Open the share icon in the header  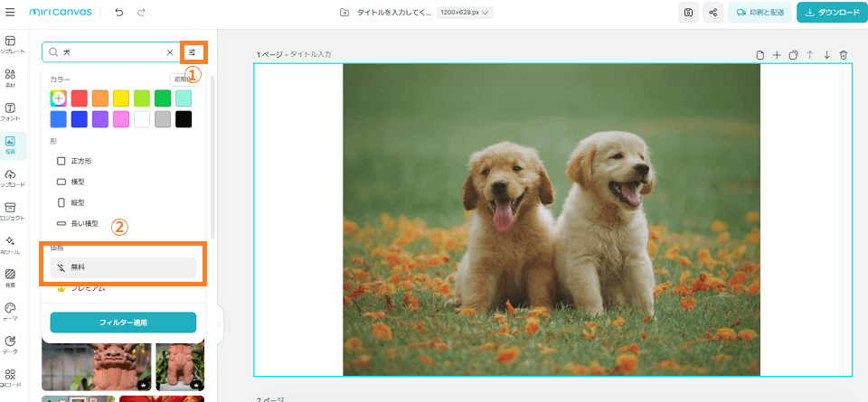713,13
